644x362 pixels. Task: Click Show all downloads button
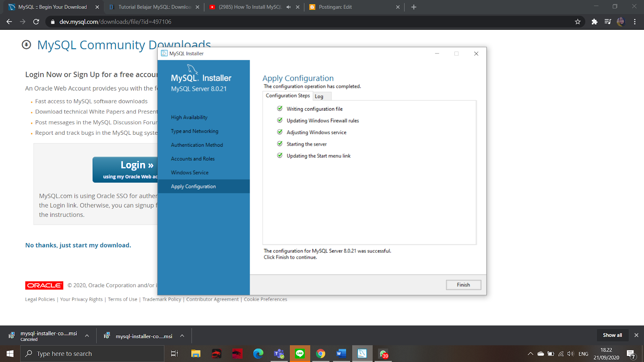[612, 335]
